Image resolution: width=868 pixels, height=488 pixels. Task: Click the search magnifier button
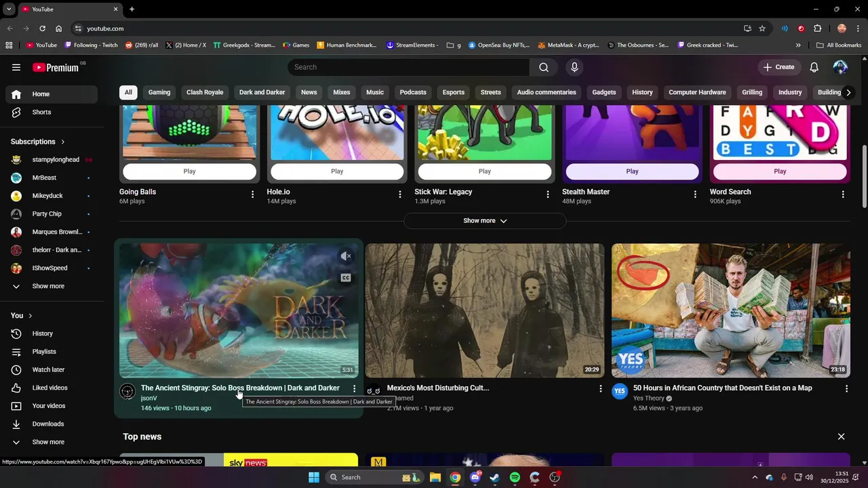544,67
